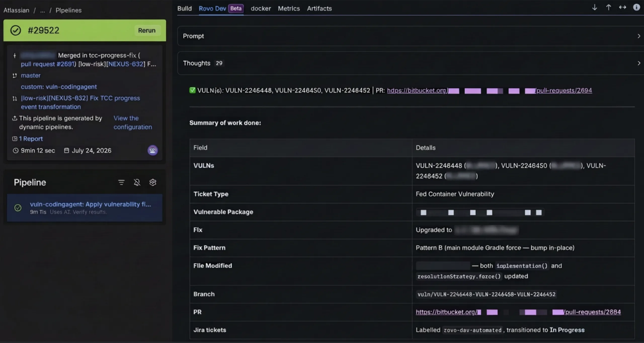Click the In Progress status text
This screenshot has height=343, width=644.
click(x=567, y=330)
